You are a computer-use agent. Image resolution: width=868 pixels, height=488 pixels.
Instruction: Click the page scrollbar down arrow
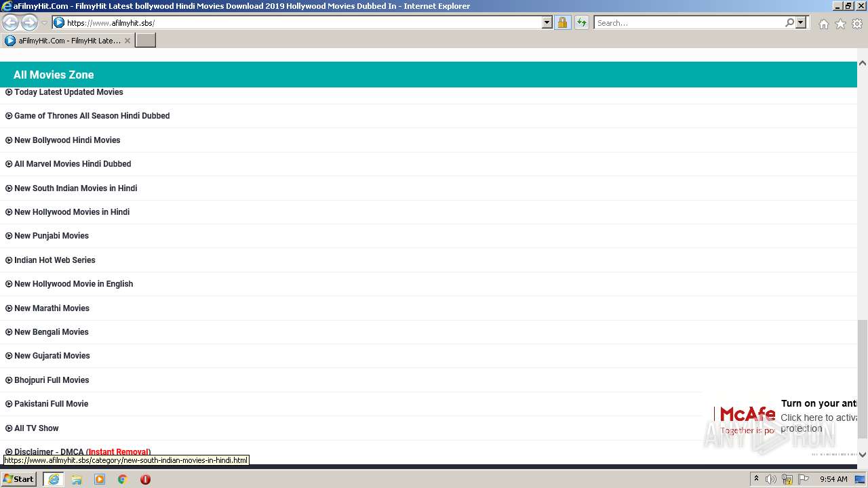[863, 455]
